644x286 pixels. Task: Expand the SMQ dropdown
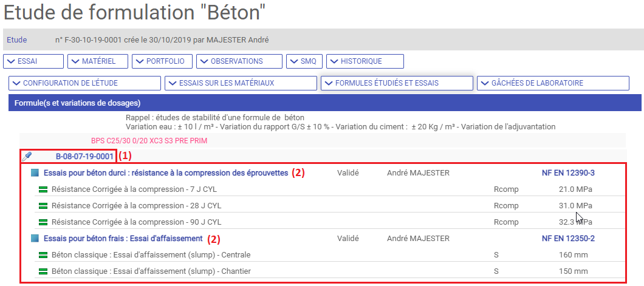click(x=304, y=61)
